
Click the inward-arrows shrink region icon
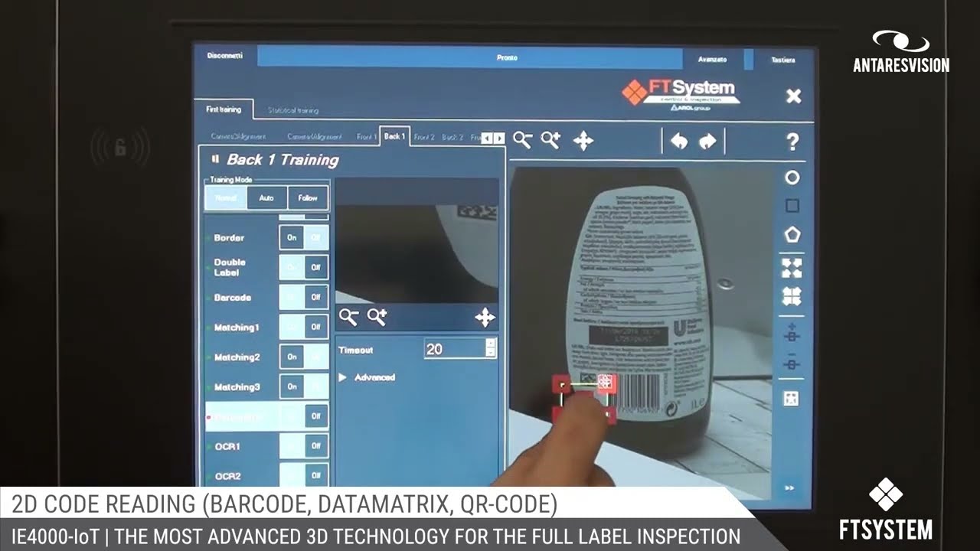[792, 296]
